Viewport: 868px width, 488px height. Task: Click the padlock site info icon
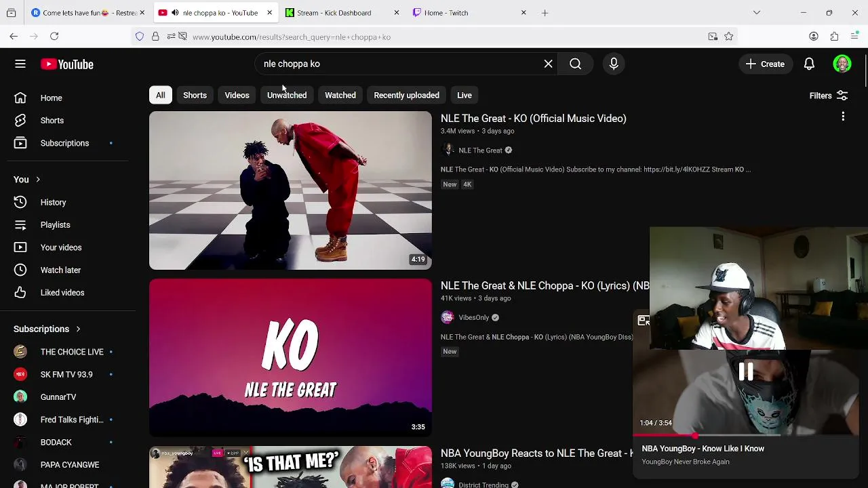[155, 37]
